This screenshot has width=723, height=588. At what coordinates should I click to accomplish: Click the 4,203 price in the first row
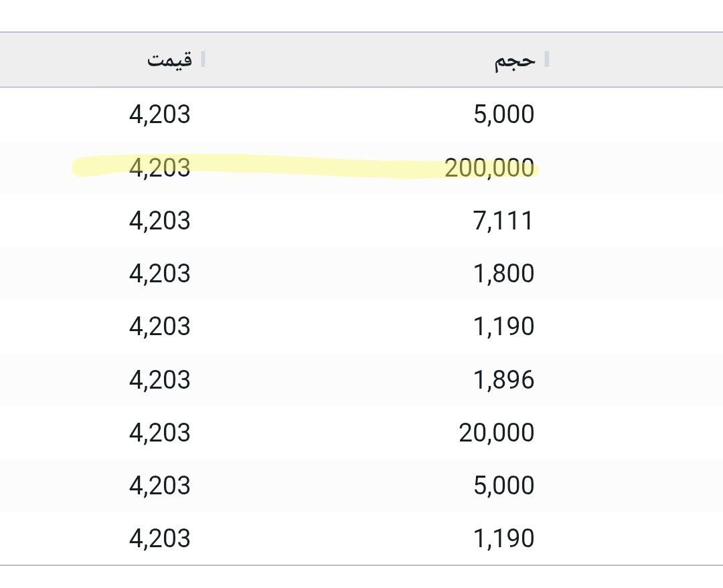click(x=159, y=114)
